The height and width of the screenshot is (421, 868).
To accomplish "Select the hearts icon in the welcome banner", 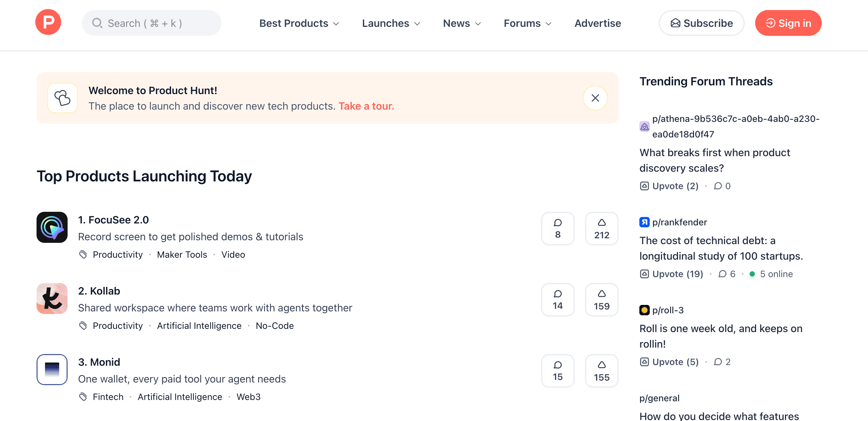I will [x=63, y=98].
